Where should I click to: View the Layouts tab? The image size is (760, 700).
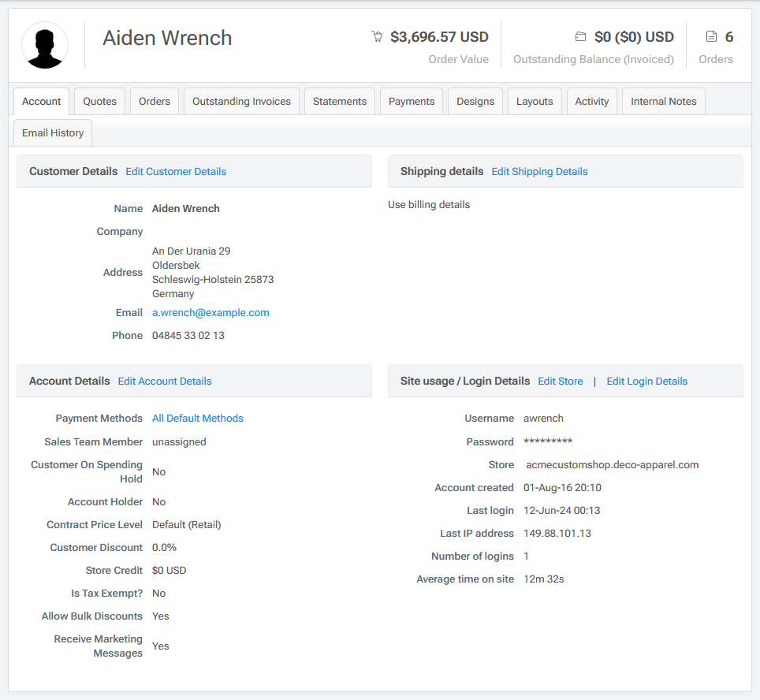535,101
